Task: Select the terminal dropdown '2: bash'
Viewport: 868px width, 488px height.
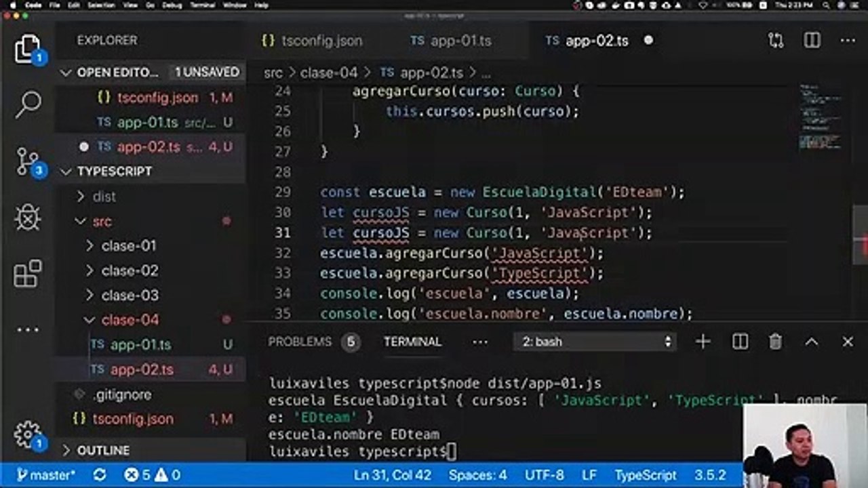Action: coord(596,342)
